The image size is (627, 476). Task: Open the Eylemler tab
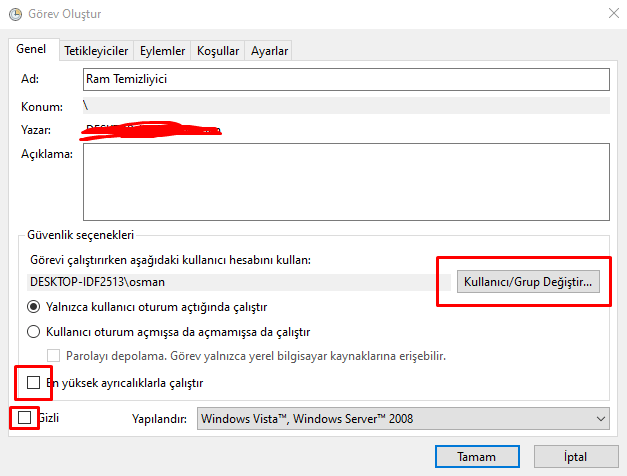click(162, 51)
